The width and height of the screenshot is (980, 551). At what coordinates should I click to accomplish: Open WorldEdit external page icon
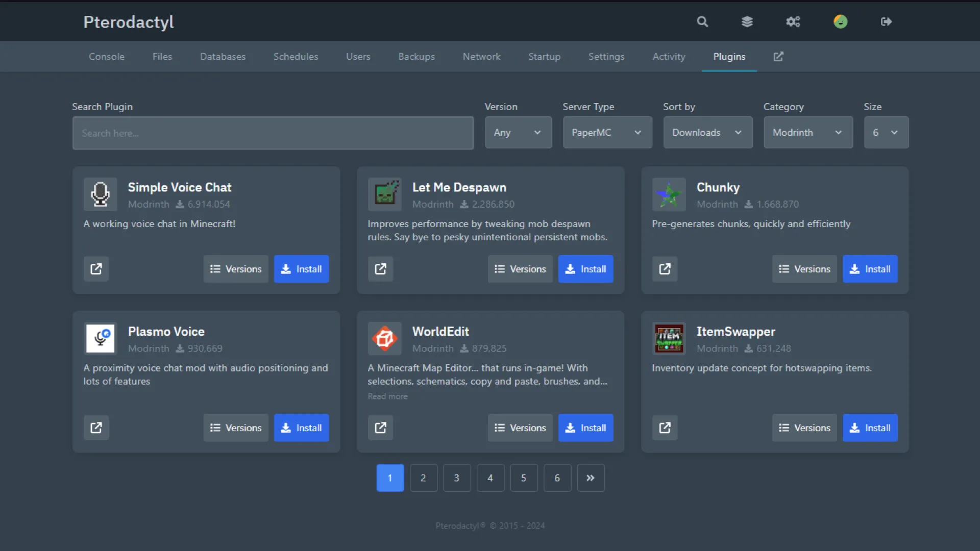click(380, 428)
